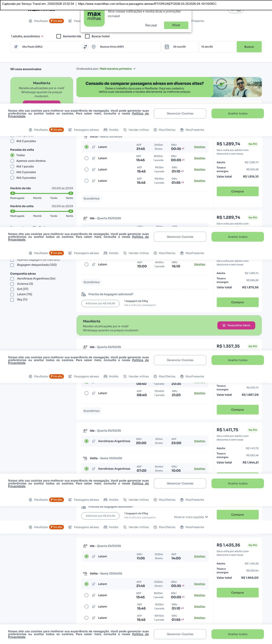The height and width of the screenshot is (644, 272).
Task: Click the alarm icon on Personalizar Alerta
Action: pos(224,325)
